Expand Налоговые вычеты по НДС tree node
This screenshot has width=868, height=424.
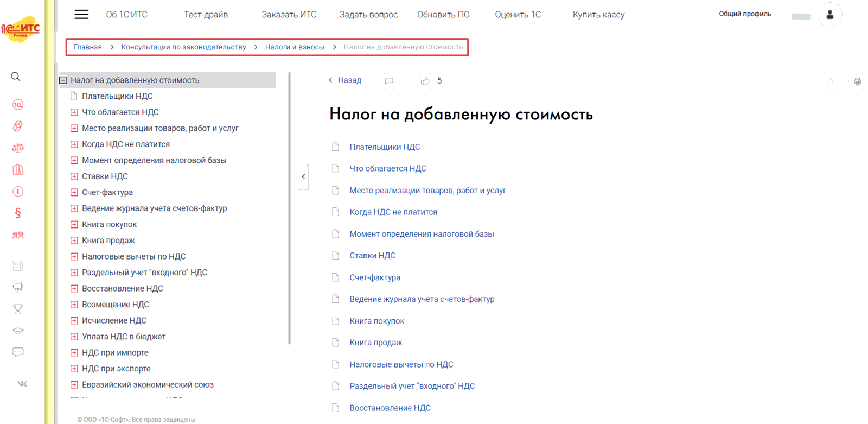coord(74,257)
